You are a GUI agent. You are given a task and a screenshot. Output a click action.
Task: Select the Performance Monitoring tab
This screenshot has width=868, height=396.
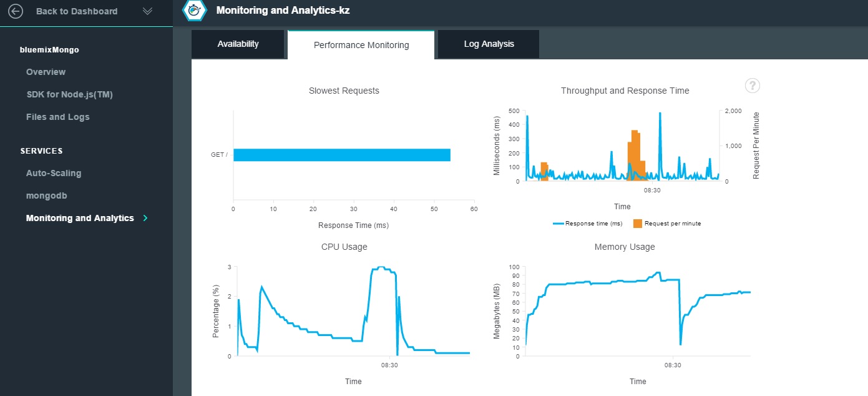click(361, 45)
